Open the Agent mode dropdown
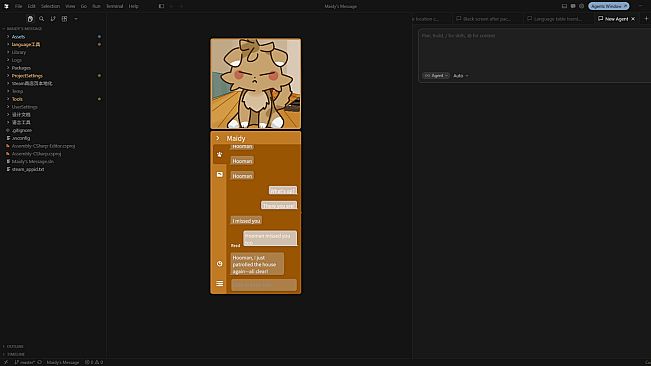Viewport: 651px width, 366px height. point(436,76)
